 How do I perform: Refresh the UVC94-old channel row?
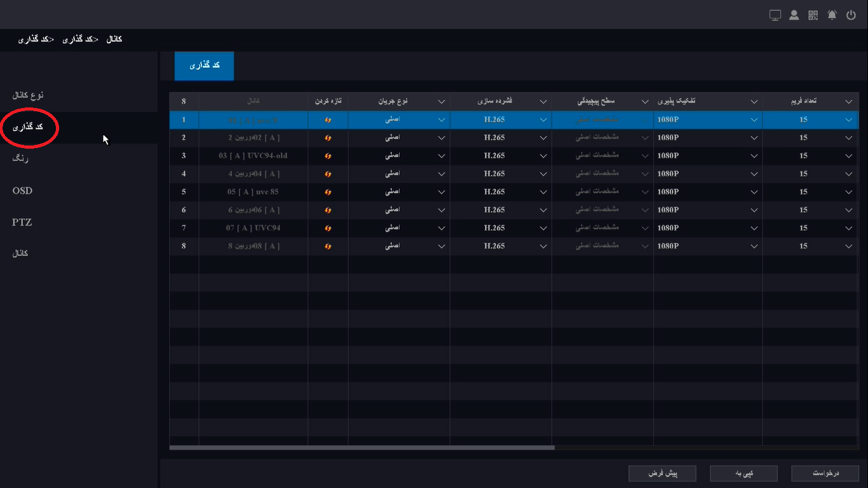[x=329, y=156]
